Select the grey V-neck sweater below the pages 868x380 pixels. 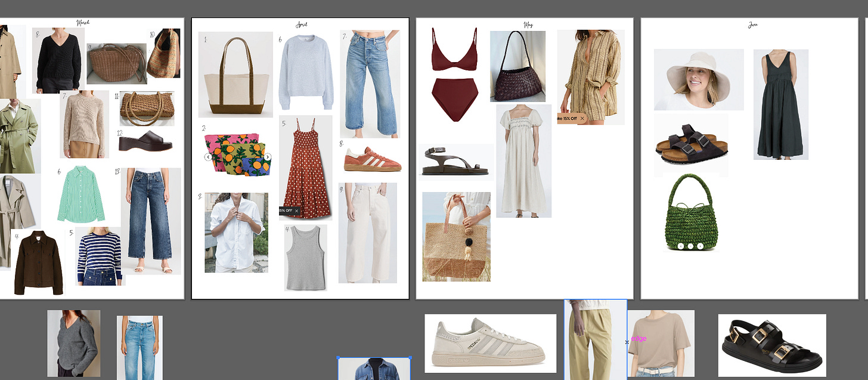coord(74,343)
